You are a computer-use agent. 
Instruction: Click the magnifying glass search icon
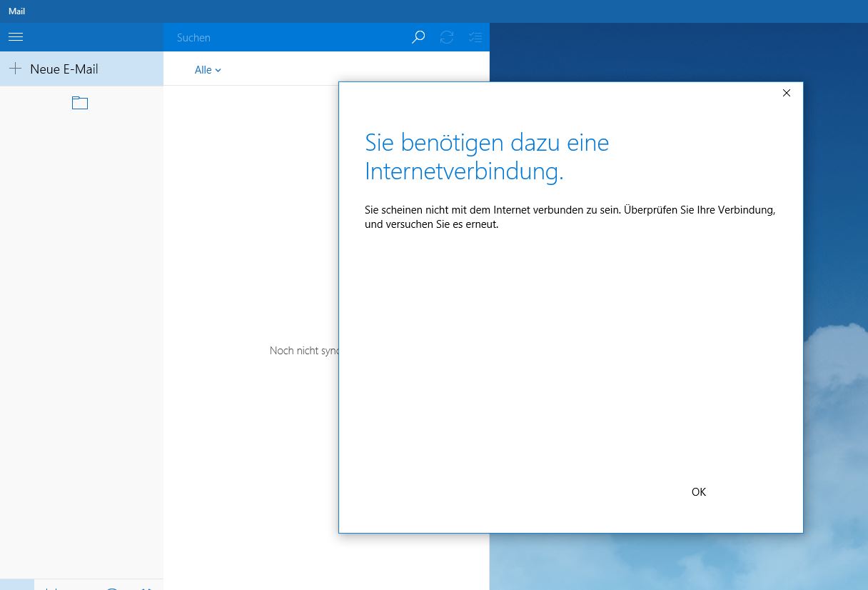(418, 37)
